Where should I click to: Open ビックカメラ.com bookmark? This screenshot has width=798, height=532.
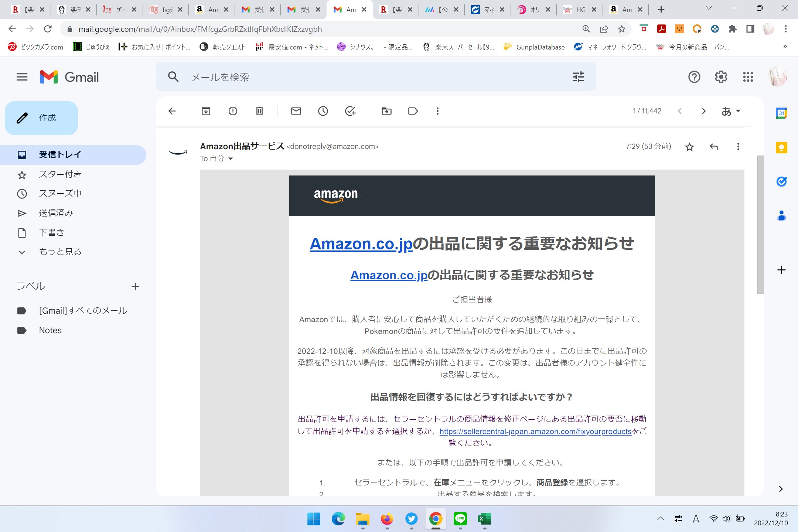35,47
